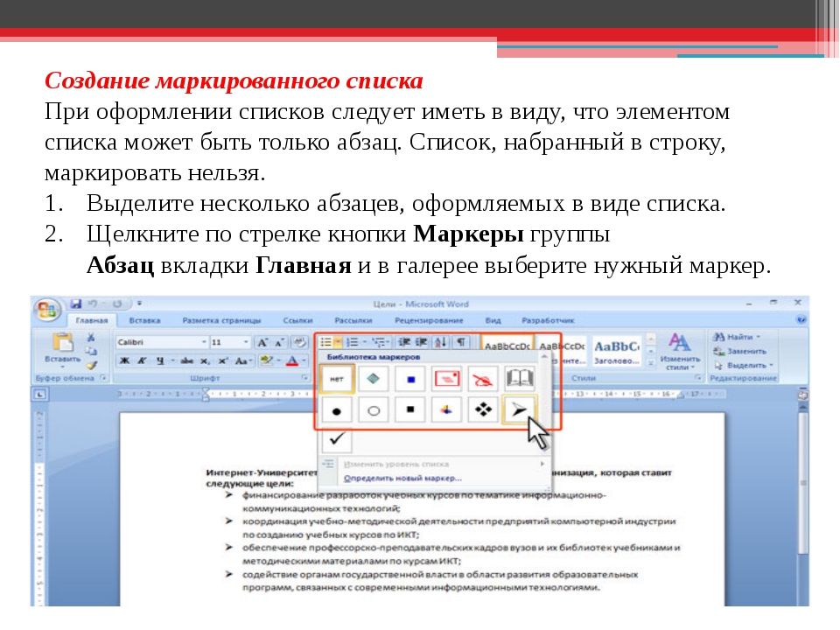Clear formatting with the eraser icon
840x630 pixels.
click(x=299, y=342)
